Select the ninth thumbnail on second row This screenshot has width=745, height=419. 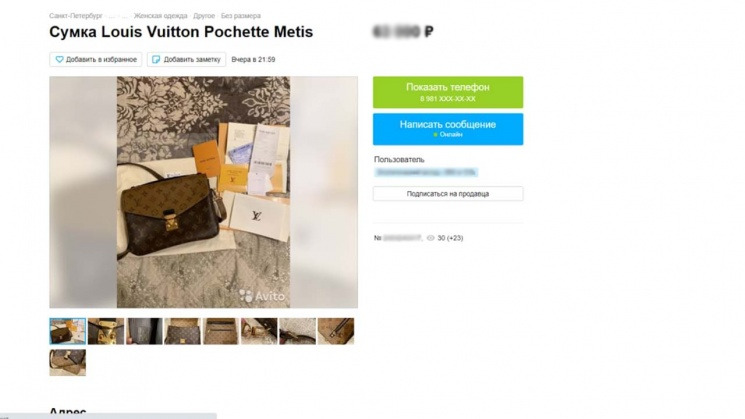67,362
